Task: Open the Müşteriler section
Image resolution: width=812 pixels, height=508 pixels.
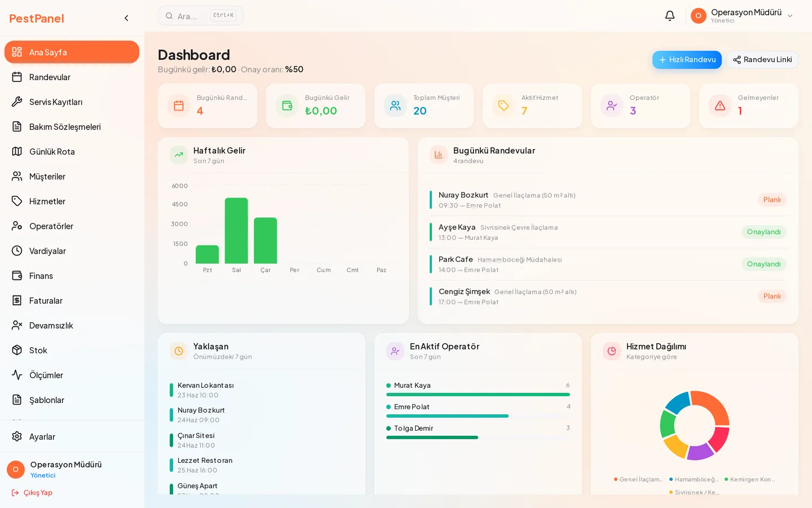Action: 72,176
